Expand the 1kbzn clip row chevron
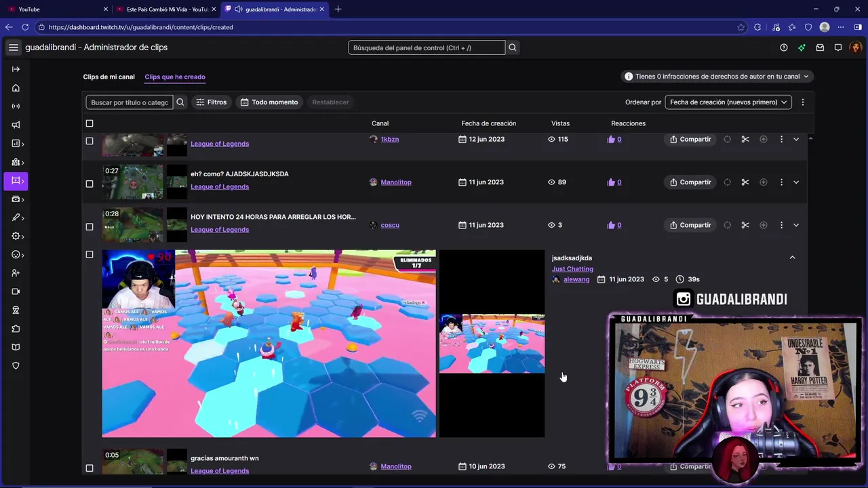Image resolution: width=868 pixels, height=488 pixels. [x=796, y=139]
